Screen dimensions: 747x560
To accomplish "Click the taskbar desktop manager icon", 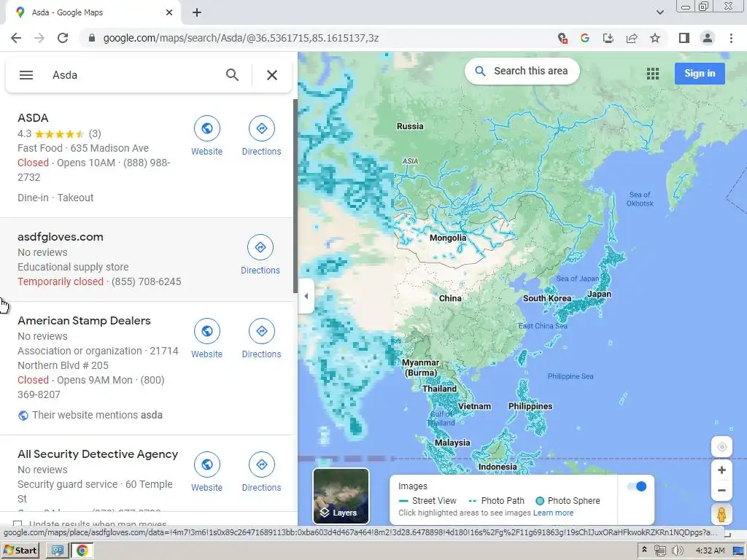I will [58, 551].
